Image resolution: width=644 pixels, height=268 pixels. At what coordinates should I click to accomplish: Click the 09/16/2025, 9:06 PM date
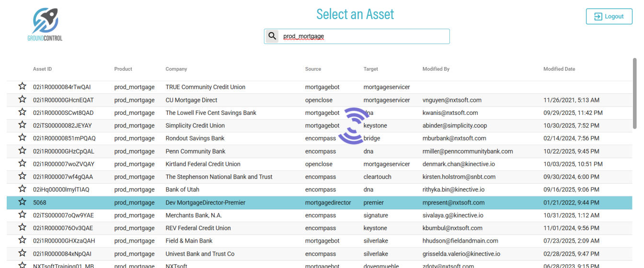coord(571,190)
